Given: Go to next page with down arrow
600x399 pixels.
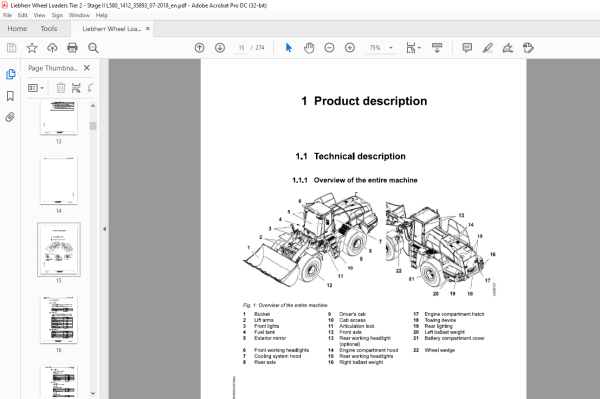Looking at the screenshot, I should [220, 48].
